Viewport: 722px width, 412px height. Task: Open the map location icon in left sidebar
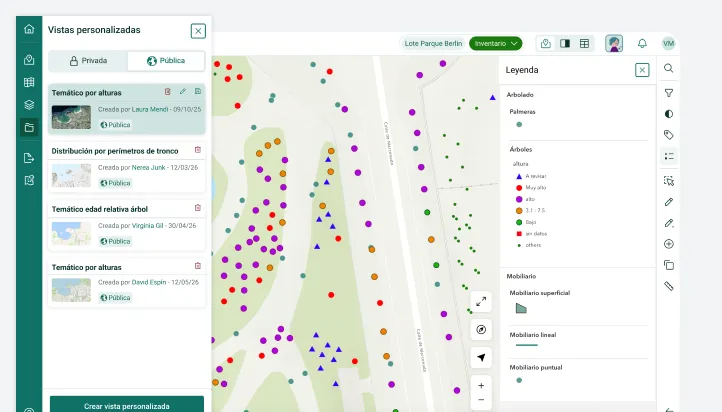pyautogui.click(x=29, y=60)
